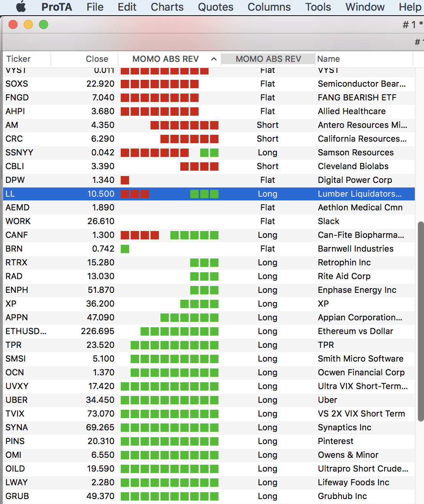Click the green zoom window button
424x504 pixels.
44,25
